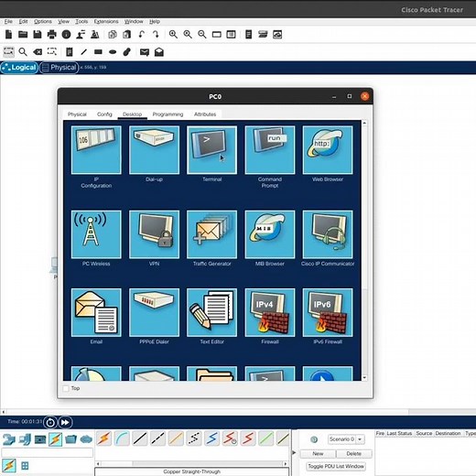Select the blue Serial DCE cable
476x476 pixels.
coord(212,438)
